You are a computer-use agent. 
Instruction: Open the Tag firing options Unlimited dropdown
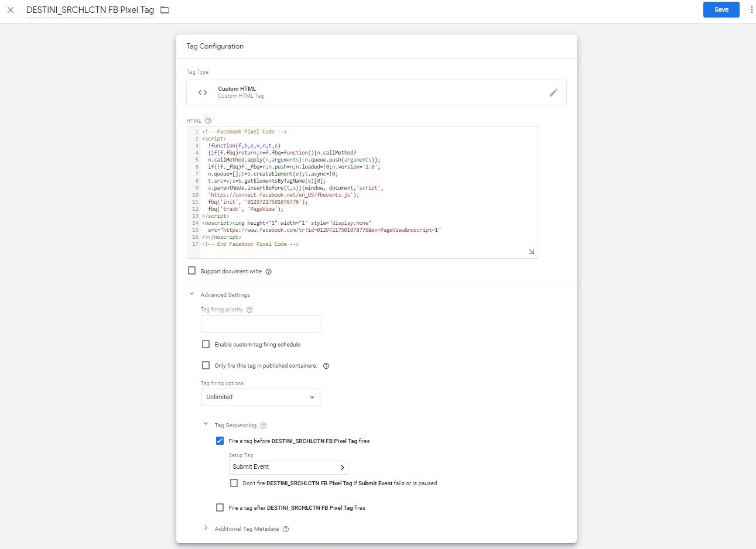pyautogui.click(x=260, y=397)
